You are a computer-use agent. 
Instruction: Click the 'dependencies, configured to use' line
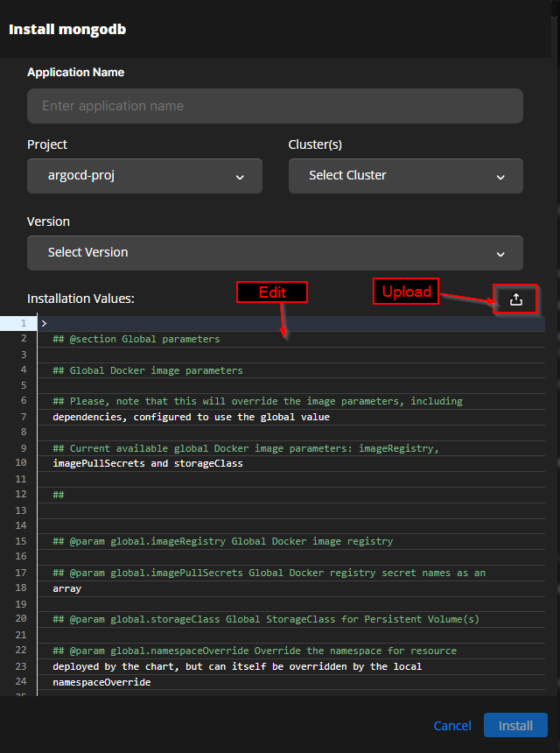191,417
